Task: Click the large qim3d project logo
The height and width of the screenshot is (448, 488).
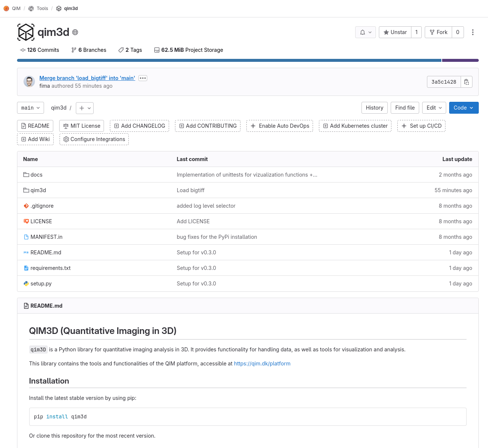Action: [26, 32]
